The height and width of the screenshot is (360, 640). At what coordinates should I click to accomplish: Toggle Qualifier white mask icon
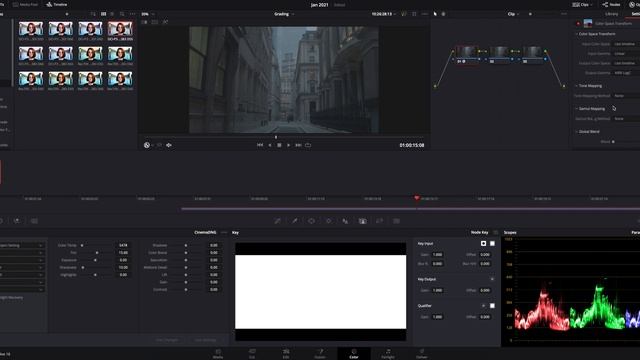(x=492, y=305)
